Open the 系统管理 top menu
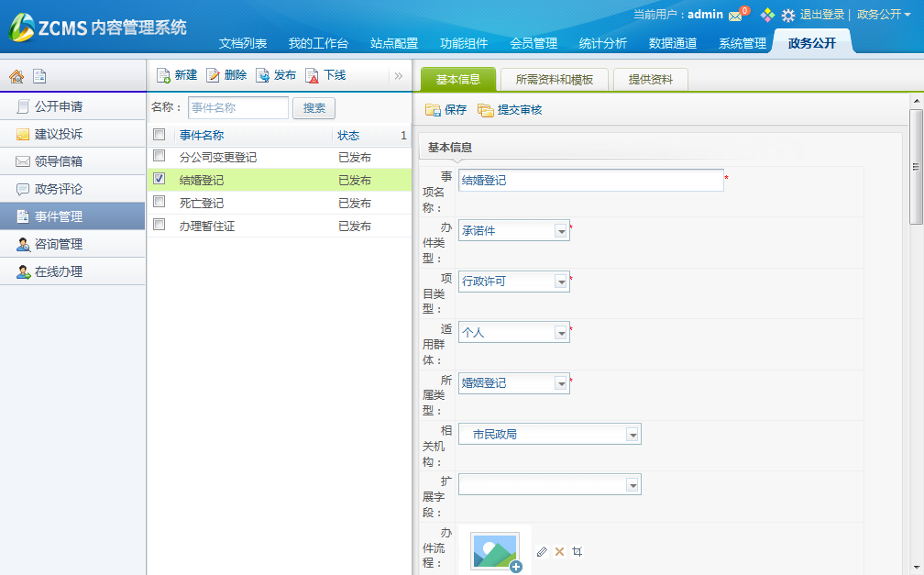The width and height of the screenshot is (924, 575). [742, 43]
